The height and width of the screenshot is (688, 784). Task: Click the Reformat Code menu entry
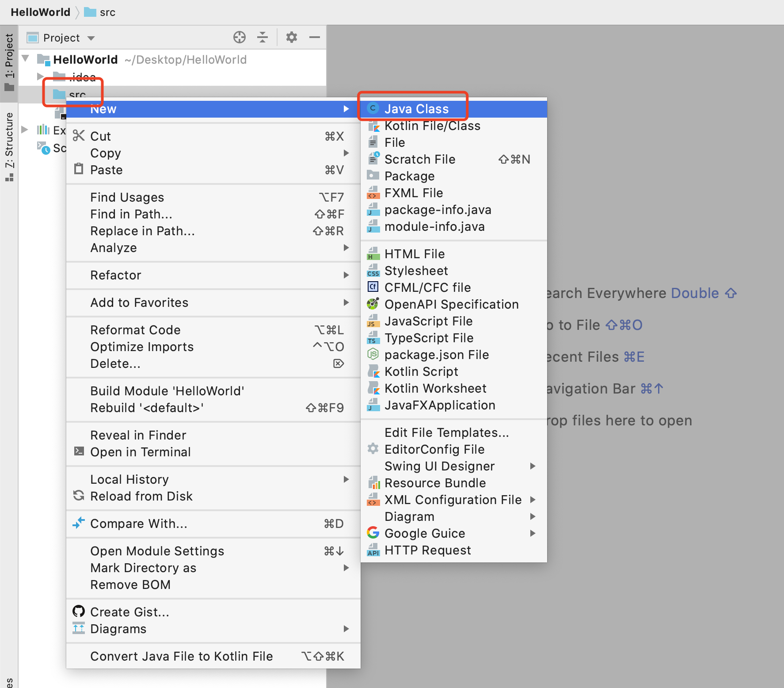pos(135,330)
